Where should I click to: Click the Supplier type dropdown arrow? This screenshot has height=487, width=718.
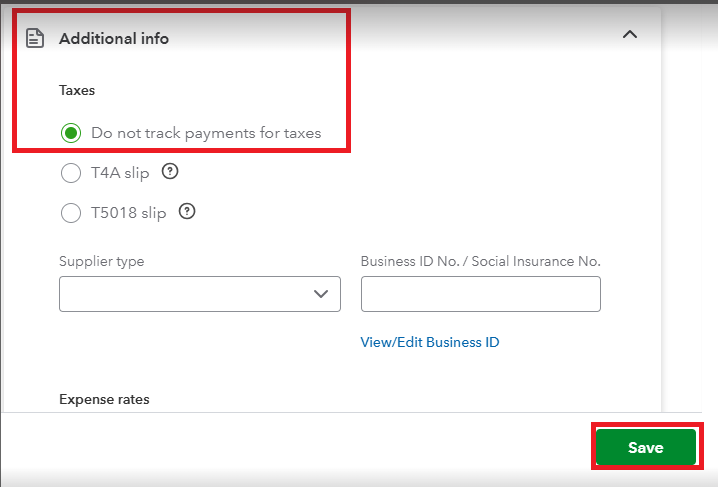pyautogui.click(x=321, y=294)
